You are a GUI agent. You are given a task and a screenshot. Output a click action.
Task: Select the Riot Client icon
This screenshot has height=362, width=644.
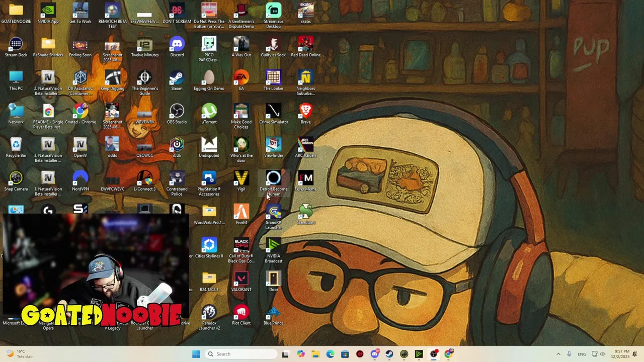(241, 315)
